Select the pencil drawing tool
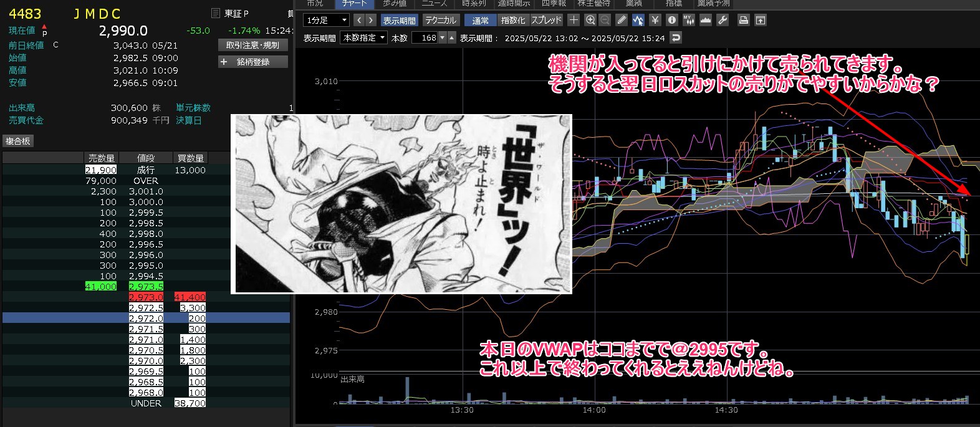 622,20
